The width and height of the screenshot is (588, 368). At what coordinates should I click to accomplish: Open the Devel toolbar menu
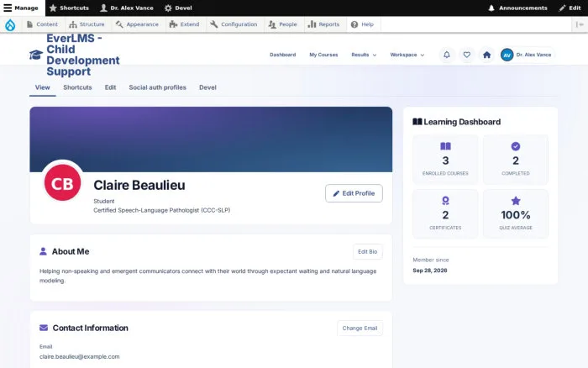pos(178,8)
